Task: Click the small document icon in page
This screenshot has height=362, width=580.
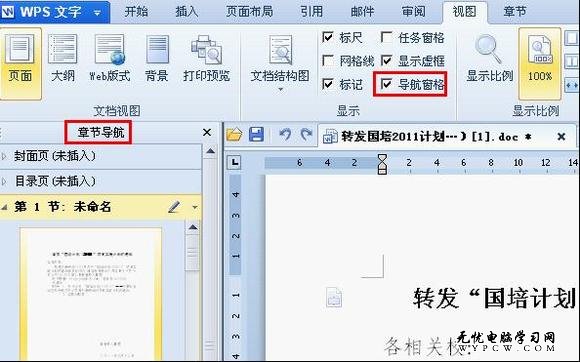Action: tap(334, 297)
